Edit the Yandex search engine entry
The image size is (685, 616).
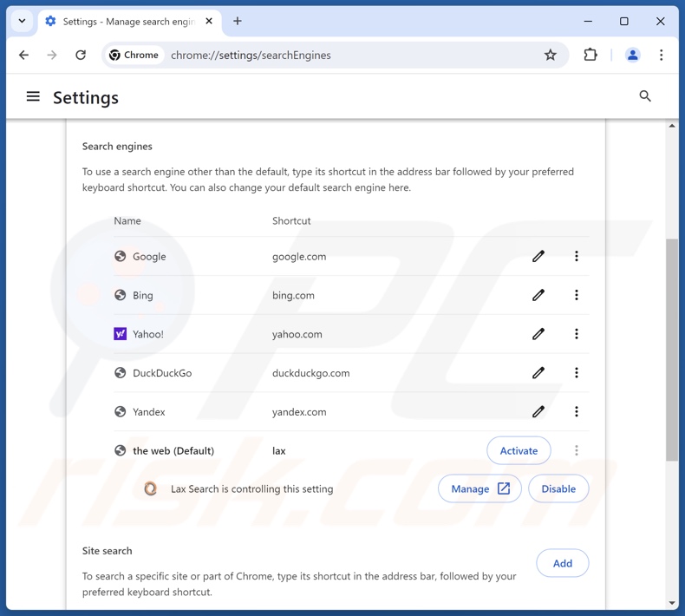pyautogui.click(x=538, y=412)
